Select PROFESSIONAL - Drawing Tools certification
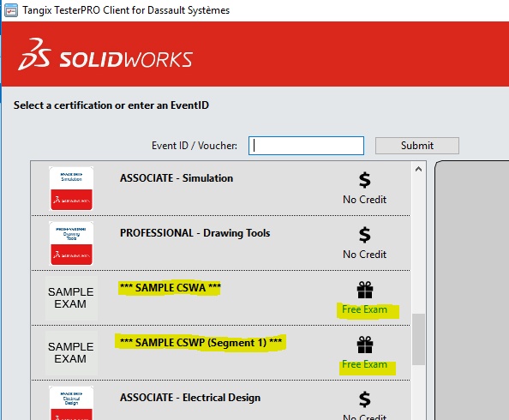This screenshot has width=509, height=420. pos(195,233)
